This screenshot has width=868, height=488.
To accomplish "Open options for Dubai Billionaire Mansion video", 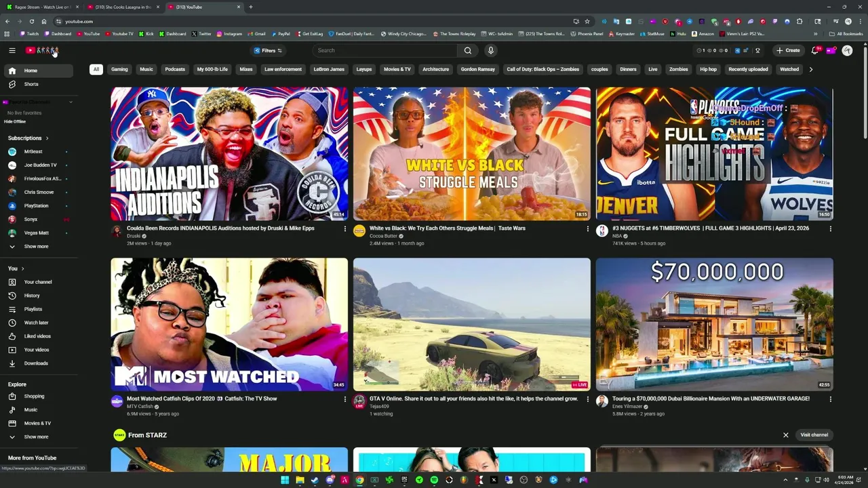I will (830, 399).
